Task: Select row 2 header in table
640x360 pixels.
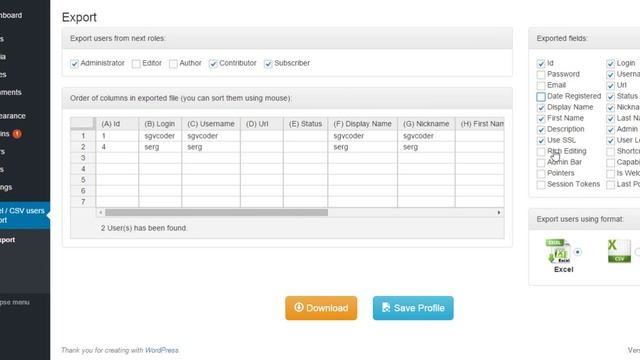Action: pos(83,147)
